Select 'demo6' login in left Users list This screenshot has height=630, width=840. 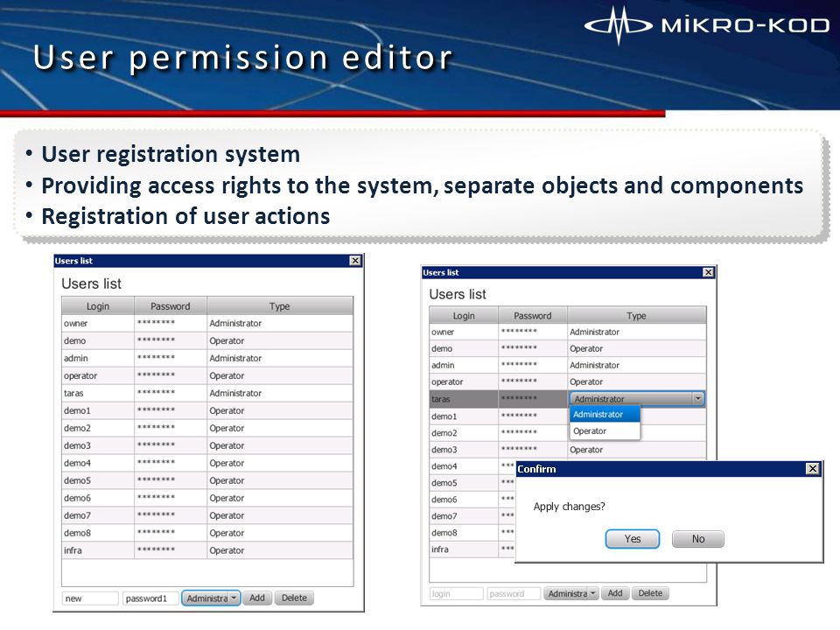[x=77, y=498]
